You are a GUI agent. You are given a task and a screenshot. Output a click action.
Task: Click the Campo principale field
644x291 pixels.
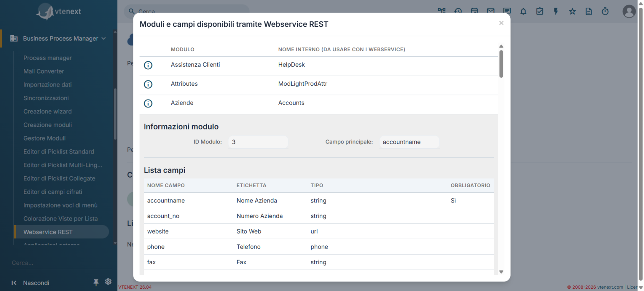click(409, 142)
